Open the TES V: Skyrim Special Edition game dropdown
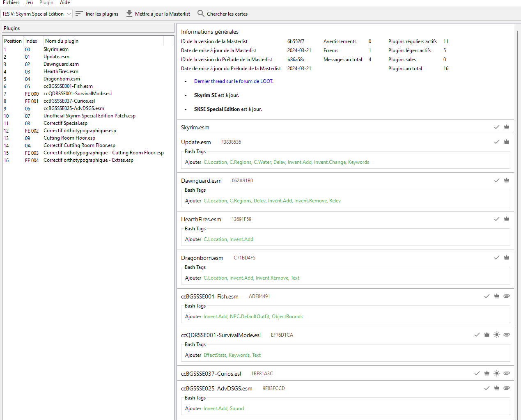The image size is (521, 420). 37,14
